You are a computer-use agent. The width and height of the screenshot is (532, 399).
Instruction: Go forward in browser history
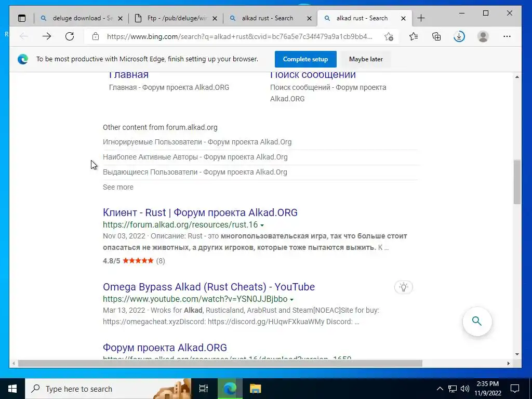pyautogui.click(x=47, y=36)
